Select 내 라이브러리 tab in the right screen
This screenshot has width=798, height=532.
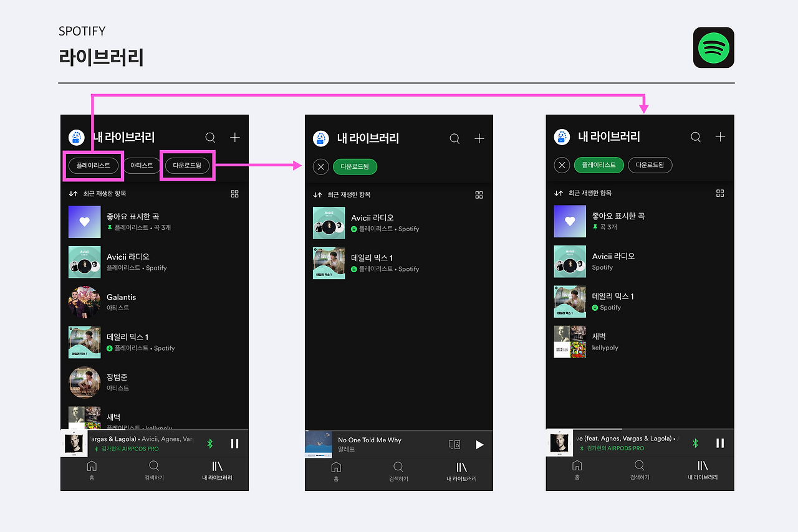(703, 469)
